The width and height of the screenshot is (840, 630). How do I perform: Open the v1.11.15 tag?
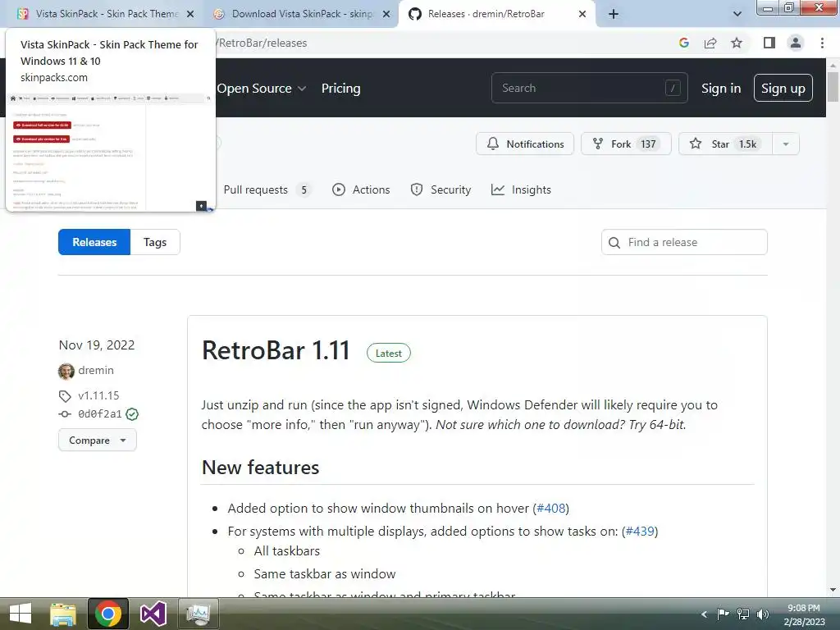98,395
